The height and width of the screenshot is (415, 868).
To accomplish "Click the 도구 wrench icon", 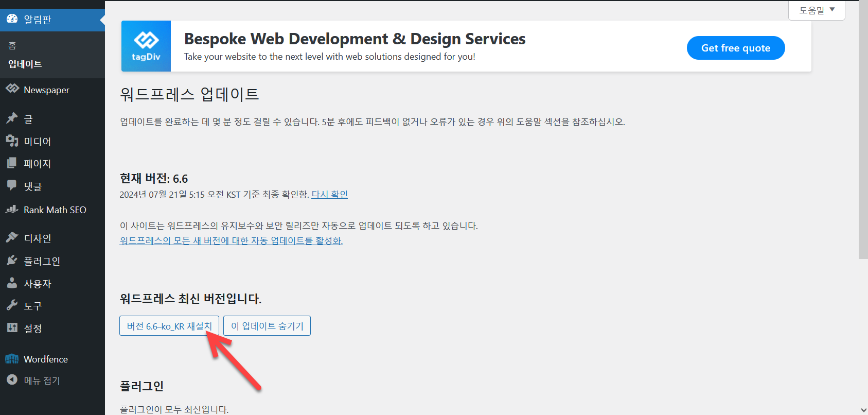I will 12,305.
